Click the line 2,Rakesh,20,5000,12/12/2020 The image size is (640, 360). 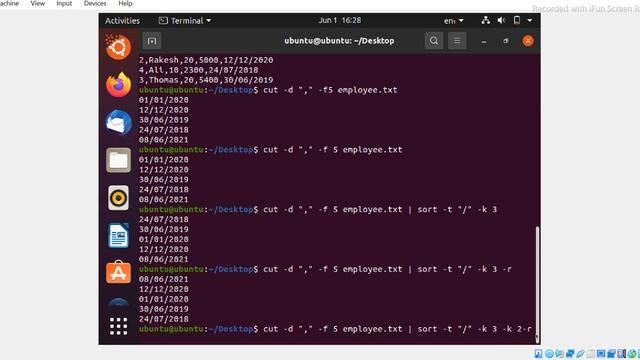tap(206, 60)
